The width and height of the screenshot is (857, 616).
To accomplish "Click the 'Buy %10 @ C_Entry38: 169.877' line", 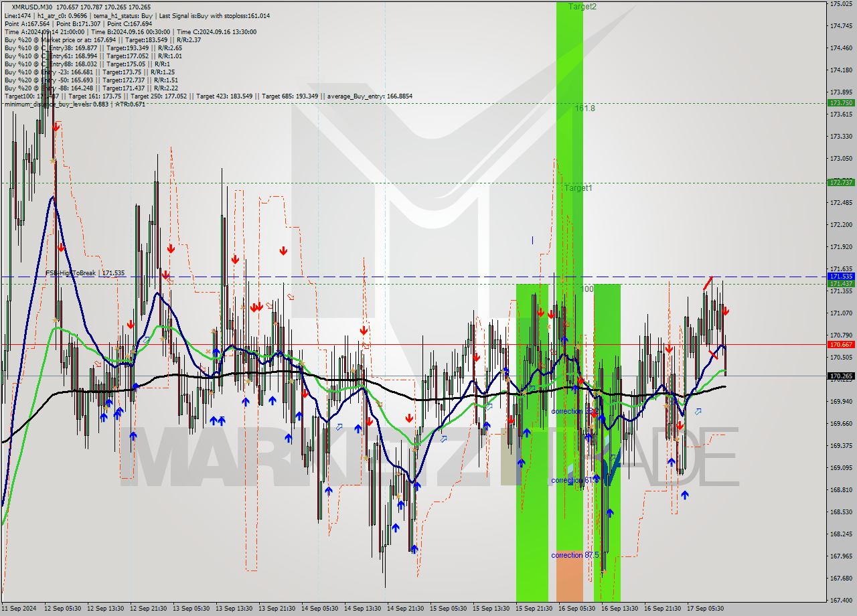I will pos(93,48).
